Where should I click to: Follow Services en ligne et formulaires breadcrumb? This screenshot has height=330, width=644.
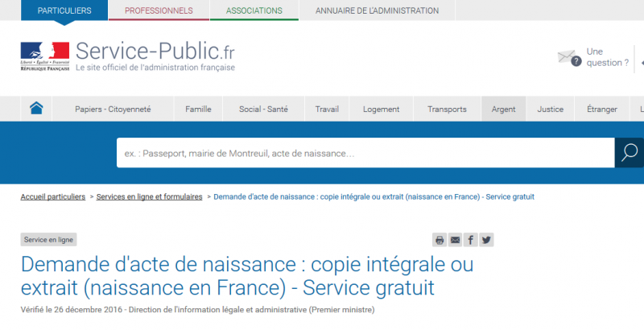pos(150,196)
